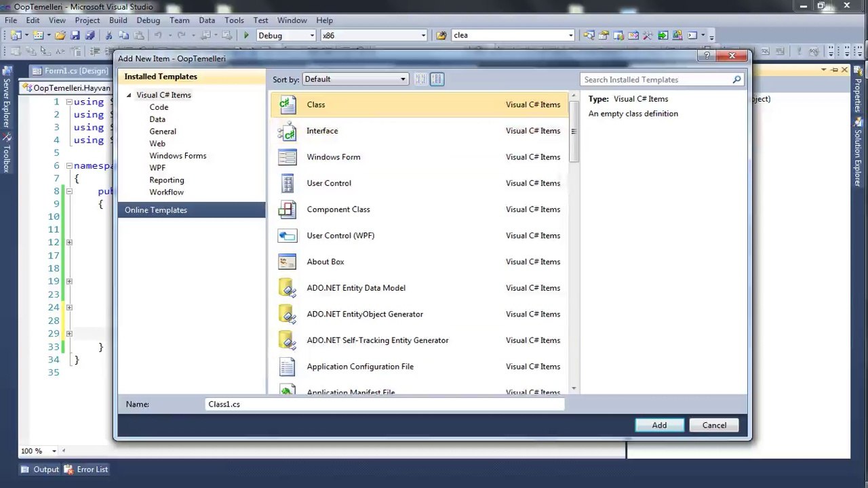Click the Open File folder icon
Image resolution: width=868 pixels, height=488 pixels.
coord(60,35)
